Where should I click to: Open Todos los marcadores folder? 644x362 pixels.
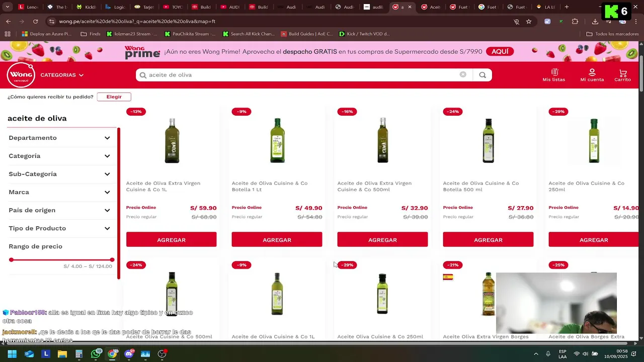(x=613, y=34)
